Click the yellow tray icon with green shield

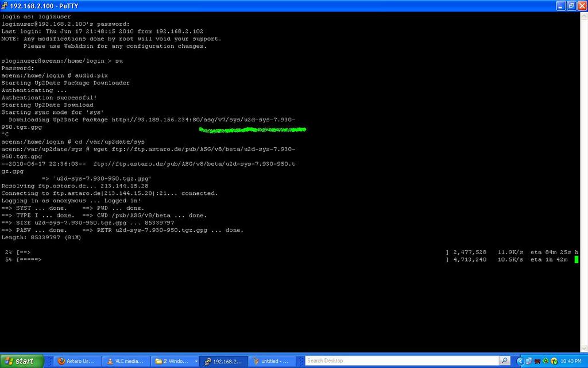(554, 361)
